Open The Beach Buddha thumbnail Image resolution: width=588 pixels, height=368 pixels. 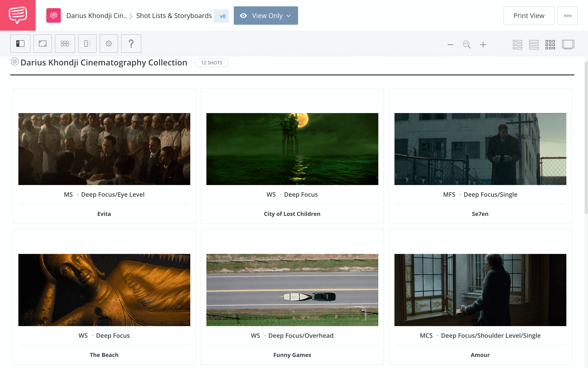[x=104, y=290]
